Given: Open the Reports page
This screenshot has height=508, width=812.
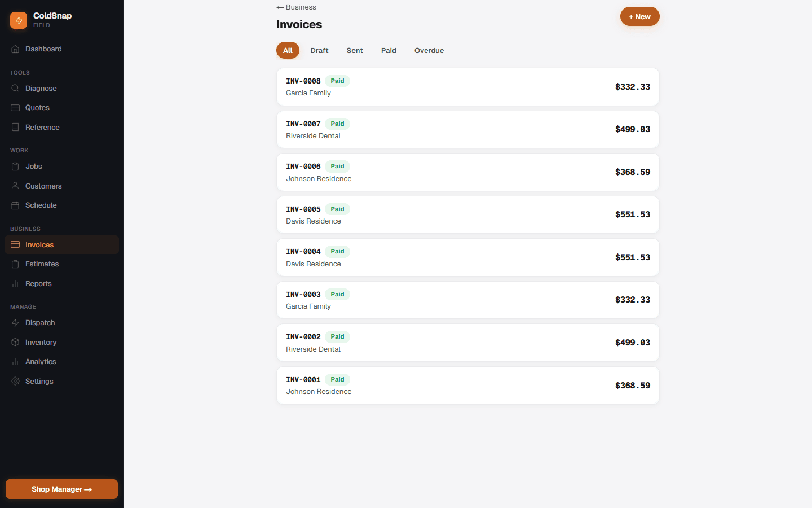Looking at the screenshot, I should point(61,283).
